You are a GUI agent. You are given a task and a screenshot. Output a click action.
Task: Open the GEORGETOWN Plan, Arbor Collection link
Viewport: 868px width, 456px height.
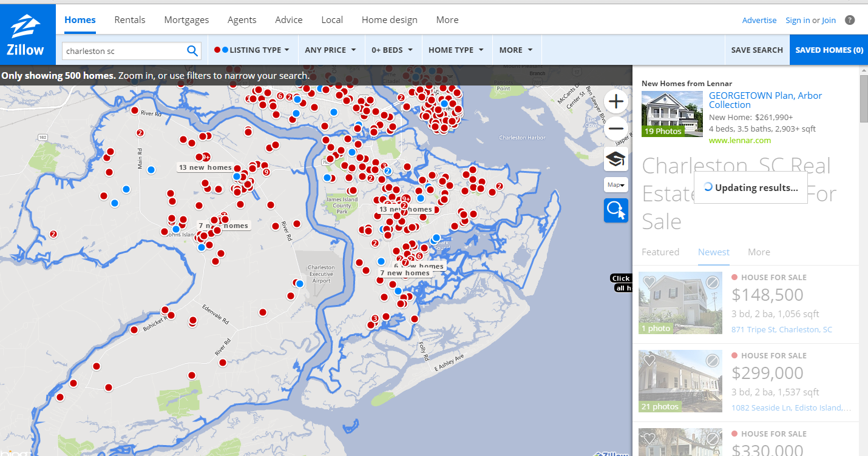[765, 100]
